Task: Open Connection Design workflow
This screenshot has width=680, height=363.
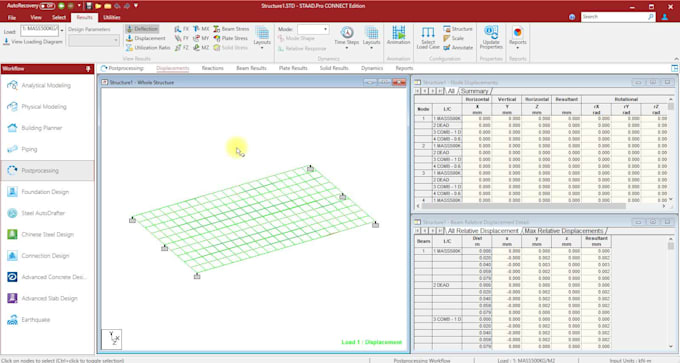Action: tap(47, 255)
